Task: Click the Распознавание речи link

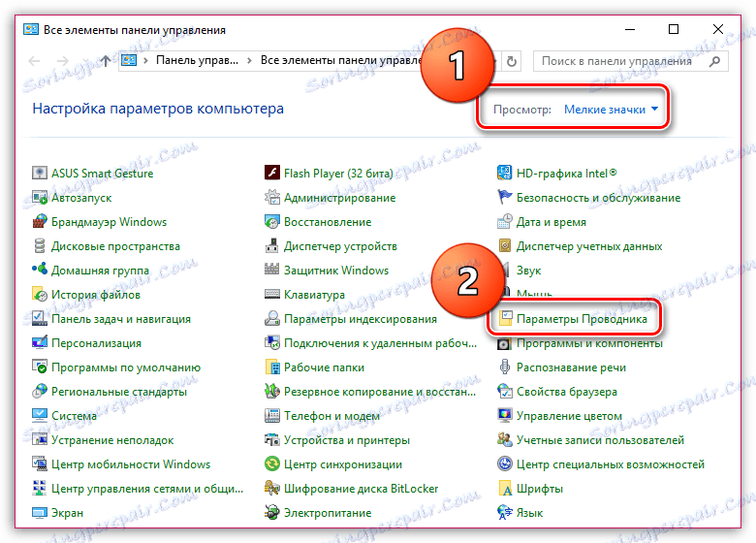Action: tap(571, 367)
